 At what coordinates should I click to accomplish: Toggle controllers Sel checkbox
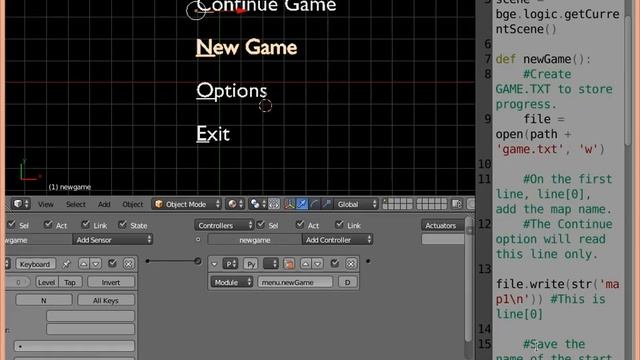260,224
